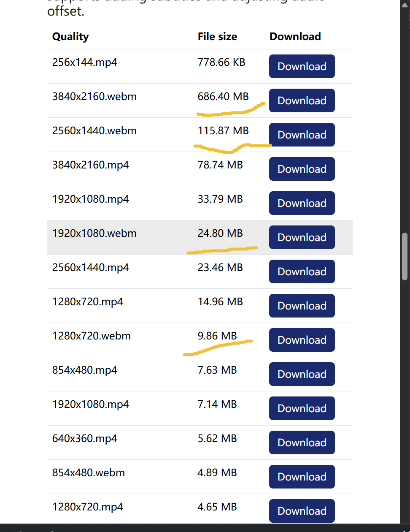Click the 9.86 MB file size

pyautogui.click(x=217, y=336)
